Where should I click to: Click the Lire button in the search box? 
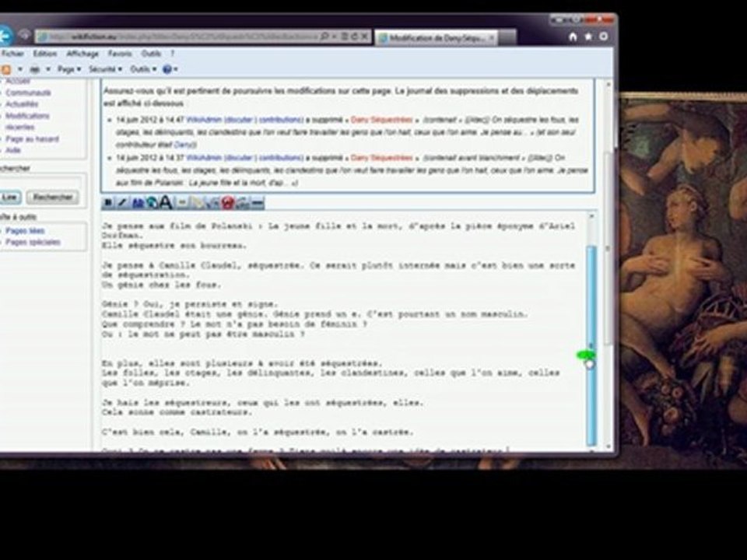pos(9,197)
